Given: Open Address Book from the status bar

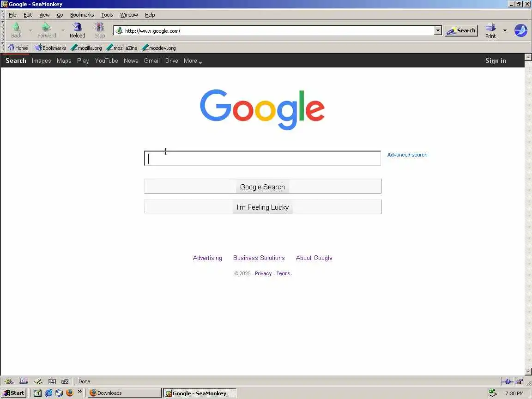Looking at the screenshot, I should (52, 381).
